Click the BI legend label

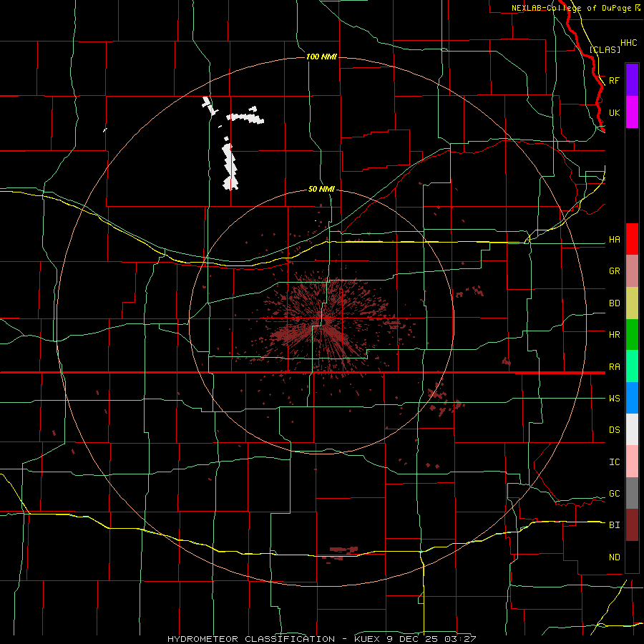point(615,525)
